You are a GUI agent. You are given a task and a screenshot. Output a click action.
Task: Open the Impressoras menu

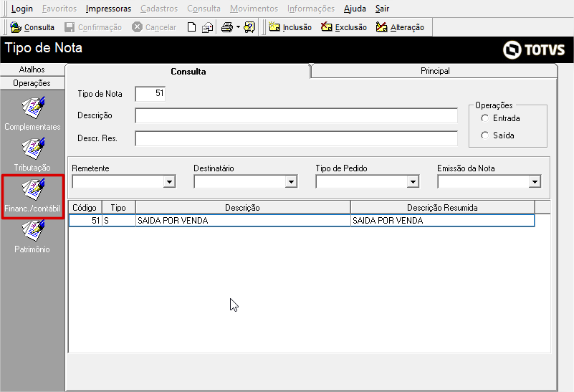point(108,9)
